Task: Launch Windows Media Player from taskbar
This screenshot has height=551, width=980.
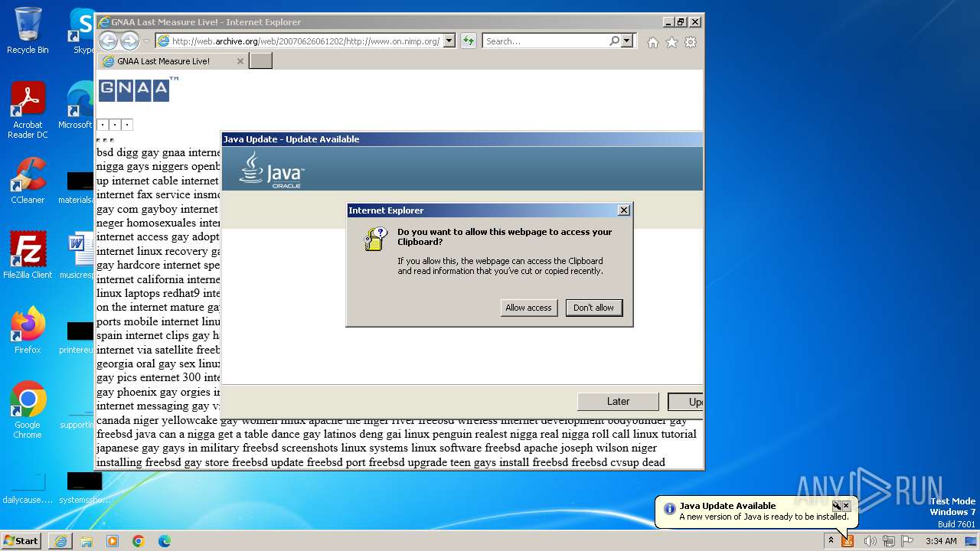Action: [113, 541]
